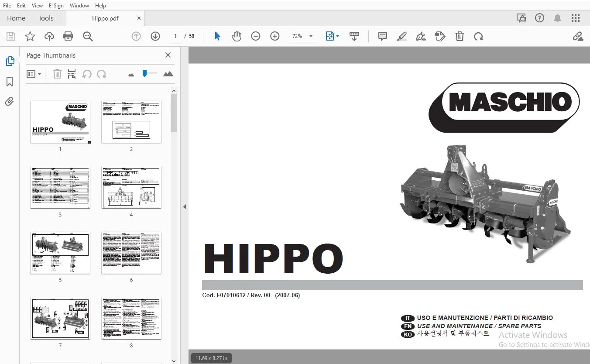
Task: Switch to the Tools tab
Action: click(x=46, y=18)
